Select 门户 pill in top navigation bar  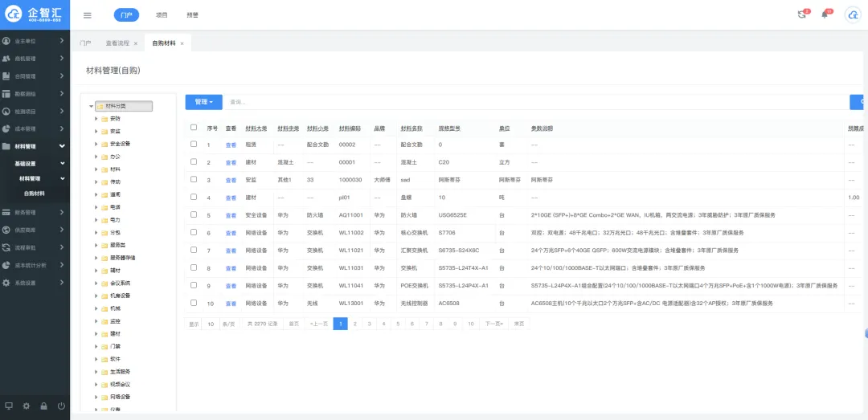point(126,15)
